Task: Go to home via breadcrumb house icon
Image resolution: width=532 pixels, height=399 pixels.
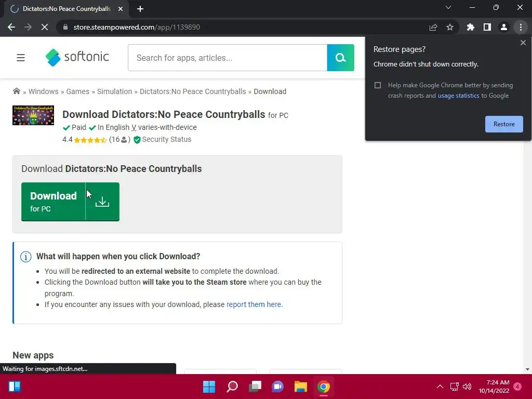Action: click(16, 91)
